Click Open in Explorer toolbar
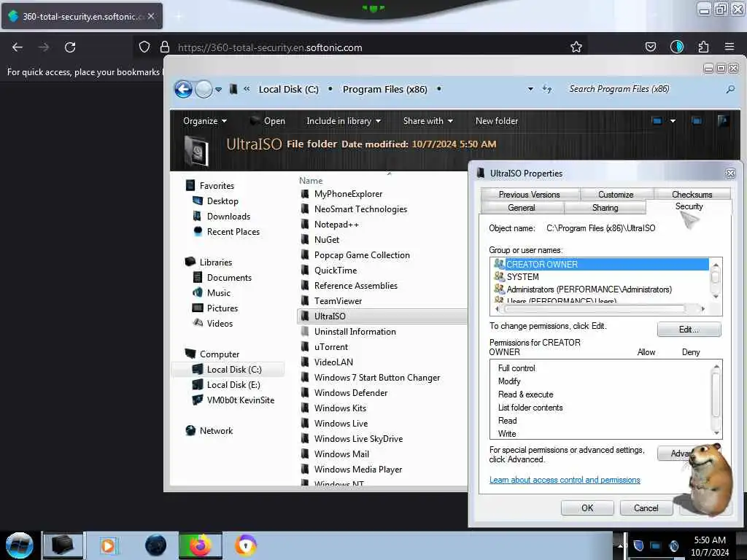 268,121
